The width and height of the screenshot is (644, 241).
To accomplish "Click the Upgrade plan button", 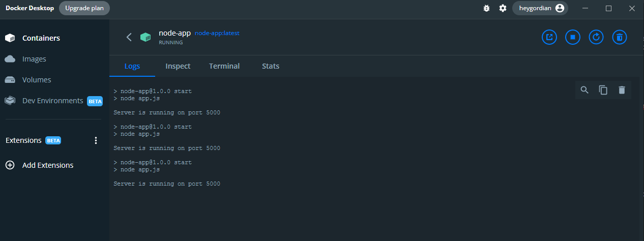I will (84, 8).
